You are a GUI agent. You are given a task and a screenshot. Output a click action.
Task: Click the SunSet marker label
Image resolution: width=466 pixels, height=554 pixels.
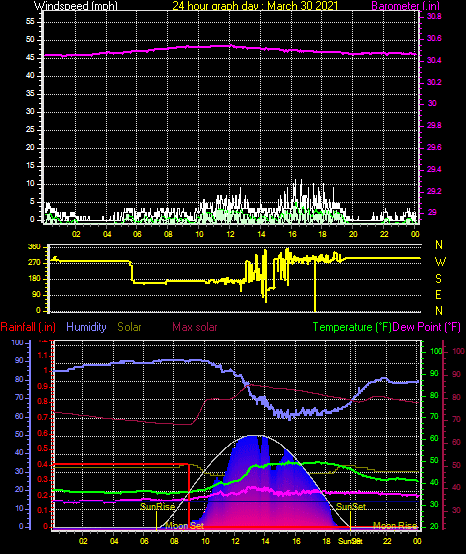[x=351, y=507]
